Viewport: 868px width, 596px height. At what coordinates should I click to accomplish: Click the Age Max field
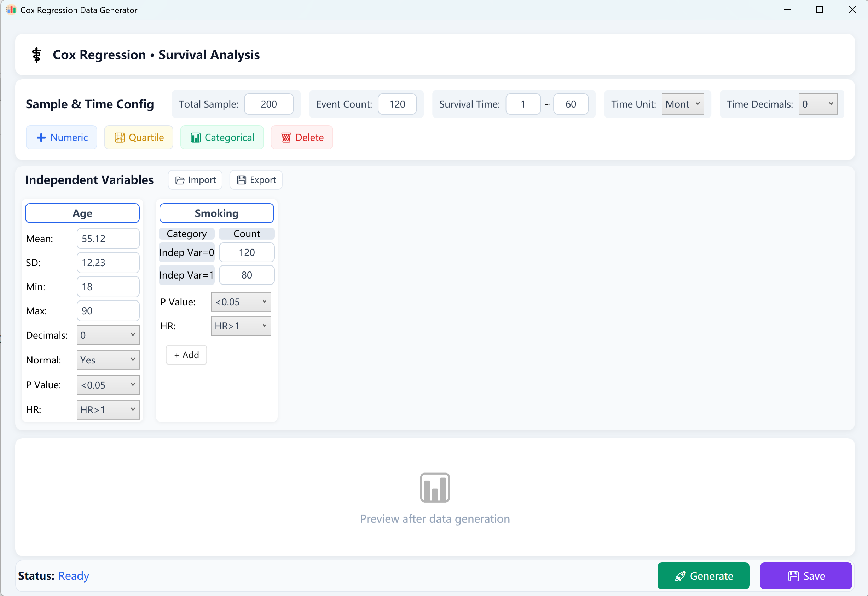(x=108, y=310)
